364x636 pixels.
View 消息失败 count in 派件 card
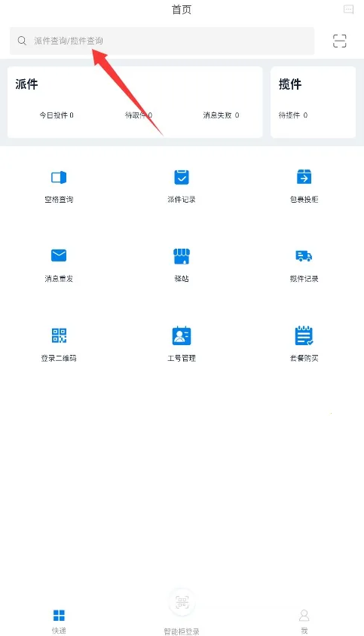pyautogui.click(x=221, y=115)
